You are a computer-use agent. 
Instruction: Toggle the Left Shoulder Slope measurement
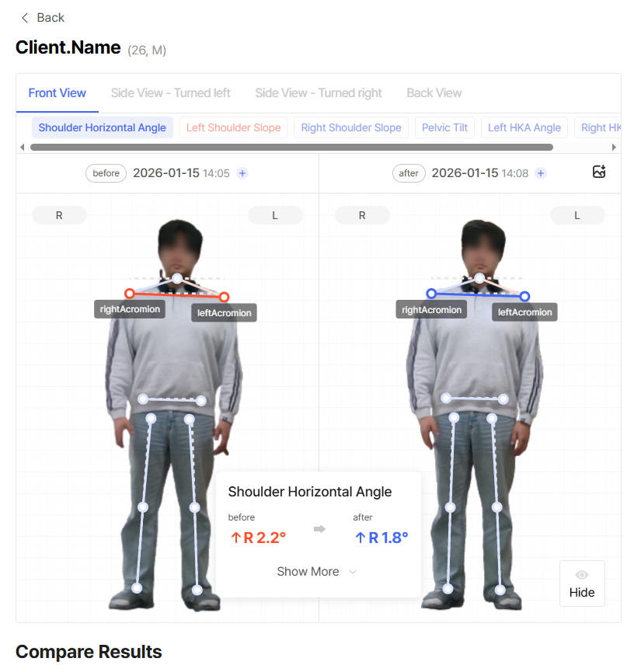point(233,127)
